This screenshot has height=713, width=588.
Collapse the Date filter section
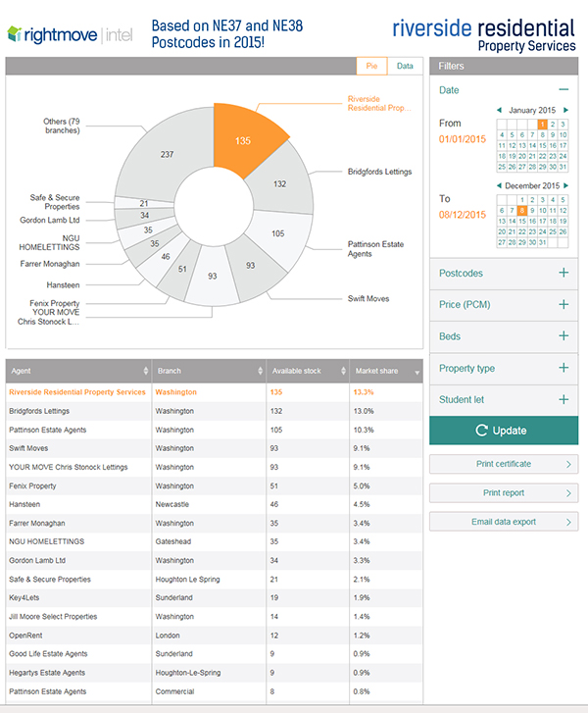click(563, 89)
